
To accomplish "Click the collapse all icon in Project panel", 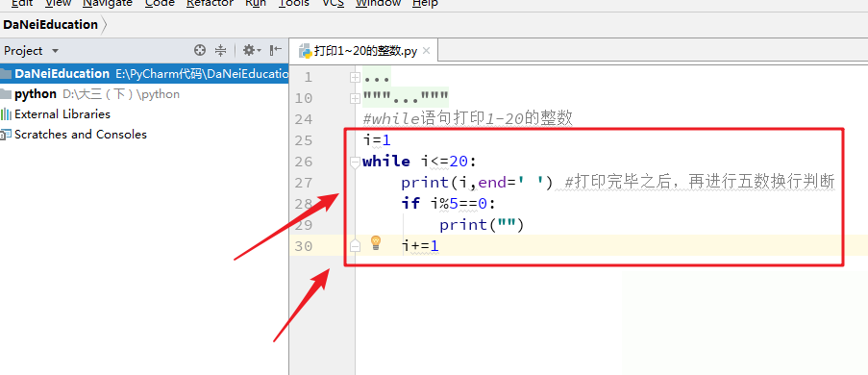I will coord(220,50).
